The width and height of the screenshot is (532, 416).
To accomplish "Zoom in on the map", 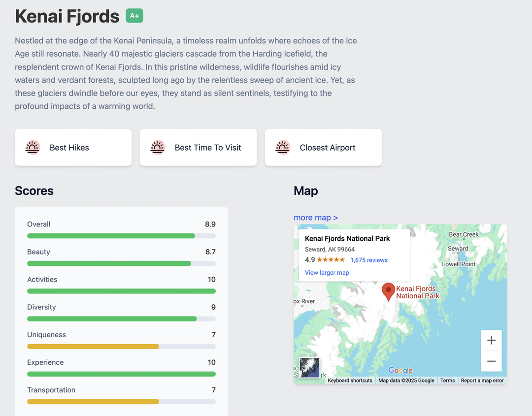I will click(x=491, y=340).
